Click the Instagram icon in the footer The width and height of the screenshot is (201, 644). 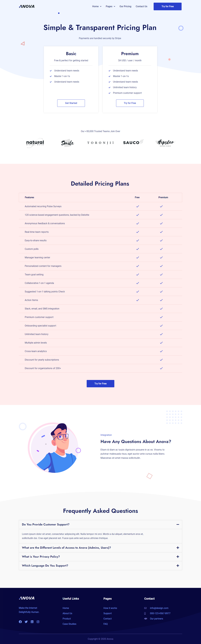point(38,622)
